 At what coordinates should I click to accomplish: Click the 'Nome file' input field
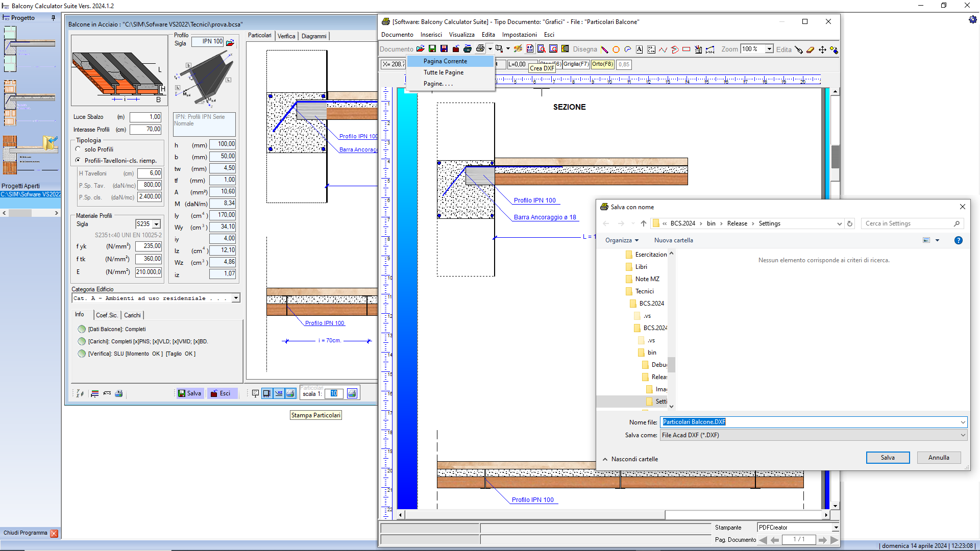pyautogui.click(x=814, y=422)
